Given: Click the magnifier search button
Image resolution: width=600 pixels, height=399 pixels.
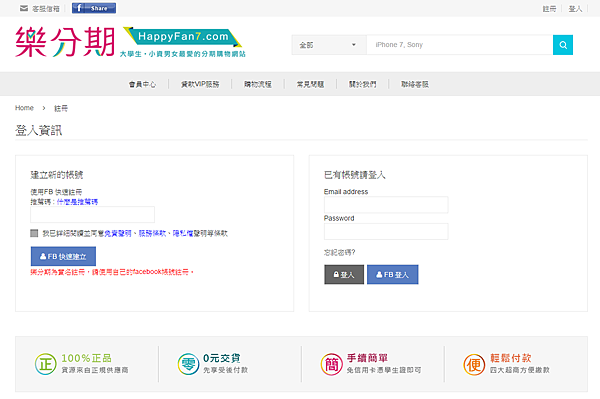Looking at the screenshot, I should pyautogui.click(x=562, y=45).
